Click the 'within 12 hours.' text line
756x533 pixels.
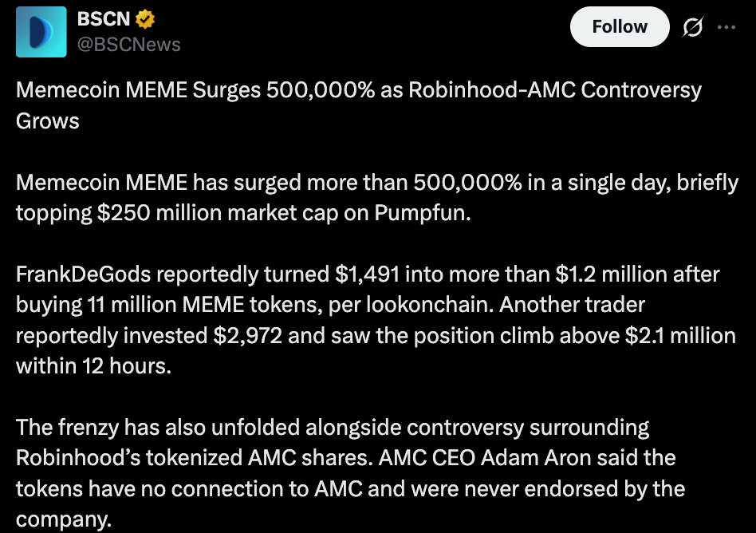pos(93,366)
